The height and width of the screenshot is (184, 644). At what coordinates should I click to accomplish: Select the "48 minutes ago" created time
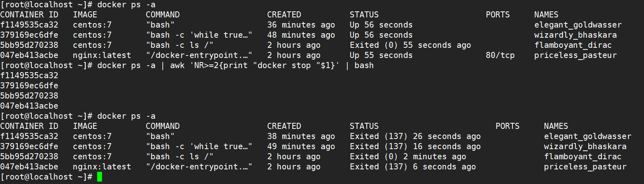(301, 35)
